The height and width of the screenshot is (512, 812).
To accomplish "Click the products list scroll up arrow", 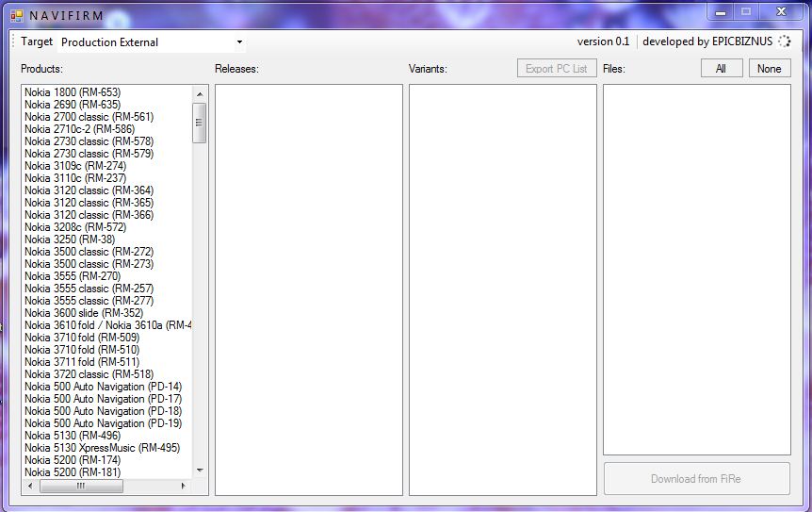I will pyautogui.click(x=200, y=93).
